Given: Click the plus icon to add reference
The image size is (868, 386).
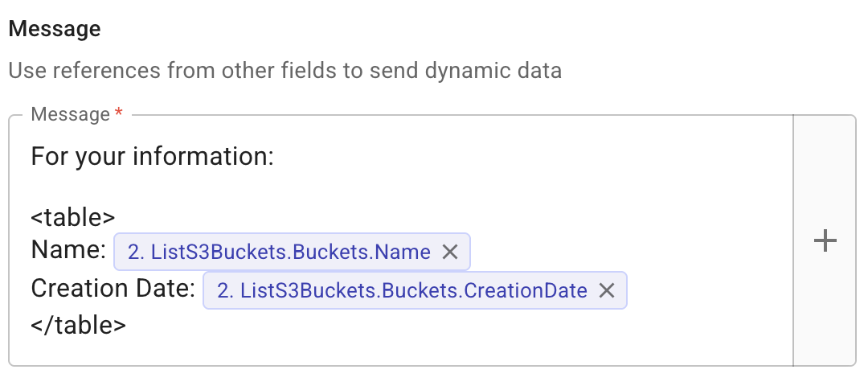Looking at the screenshot, I should (x=825, y=241).
